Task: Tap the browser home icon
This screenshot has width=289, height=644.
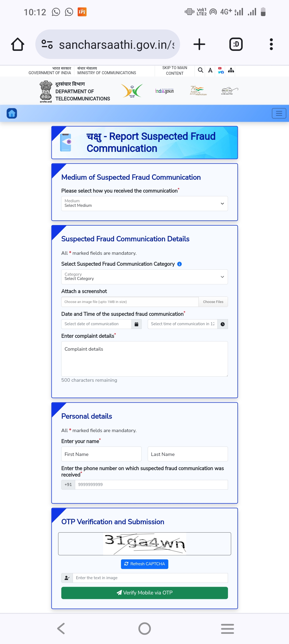Action: [x=18, y=44]
